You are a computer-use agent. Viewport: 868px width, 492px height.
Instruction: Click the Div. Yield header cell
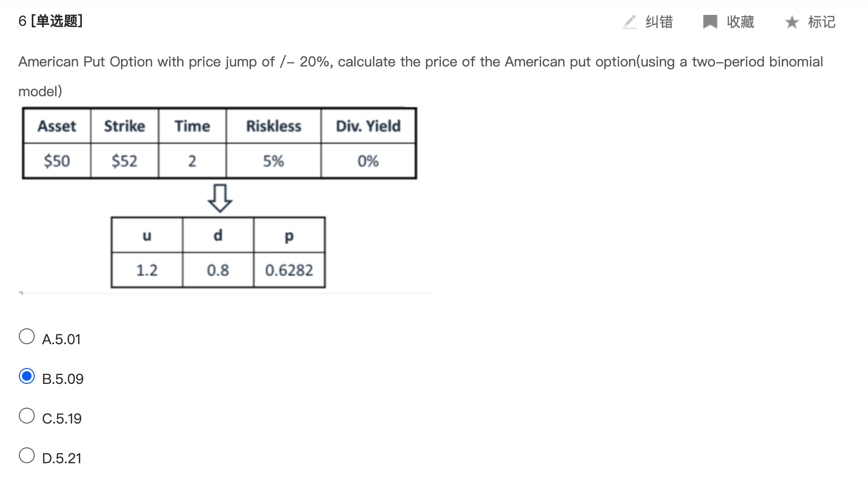tap(368, 126)
